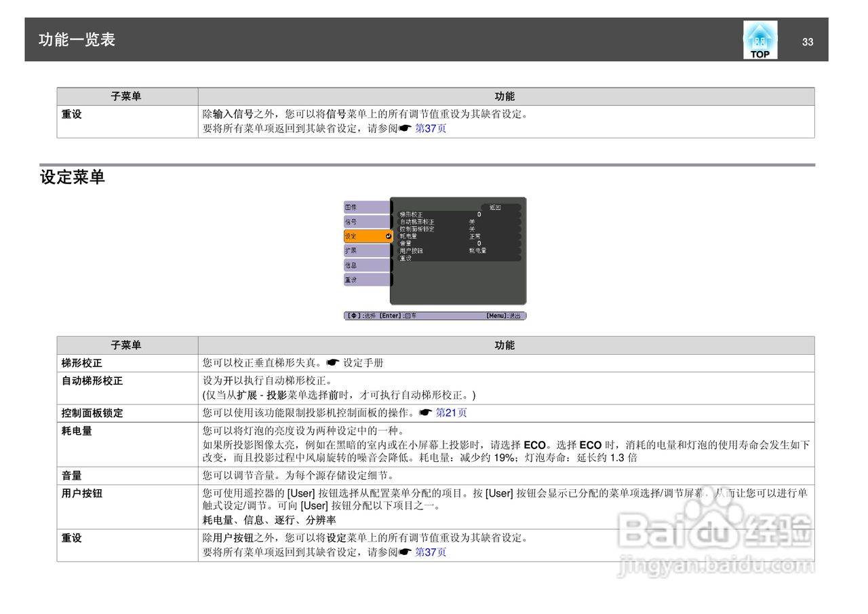Image resolution: width=868 pixels, height=614 pixels.
Task: Open 第37页 link in the top table
Action: pyautogui.click(x=431, y=128)
